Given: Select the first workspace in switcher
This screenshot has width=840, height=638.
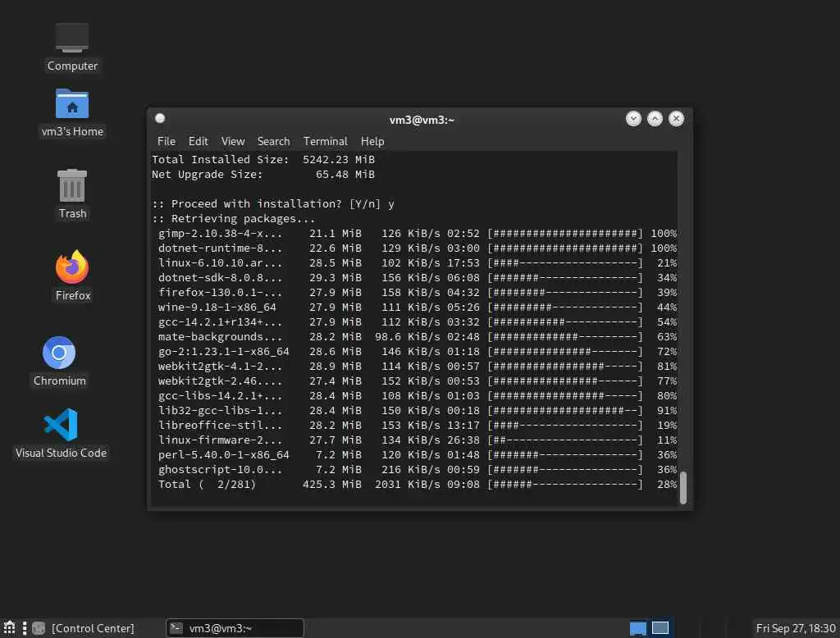Looking at the screenshot, I should click(x=637, y=628).
